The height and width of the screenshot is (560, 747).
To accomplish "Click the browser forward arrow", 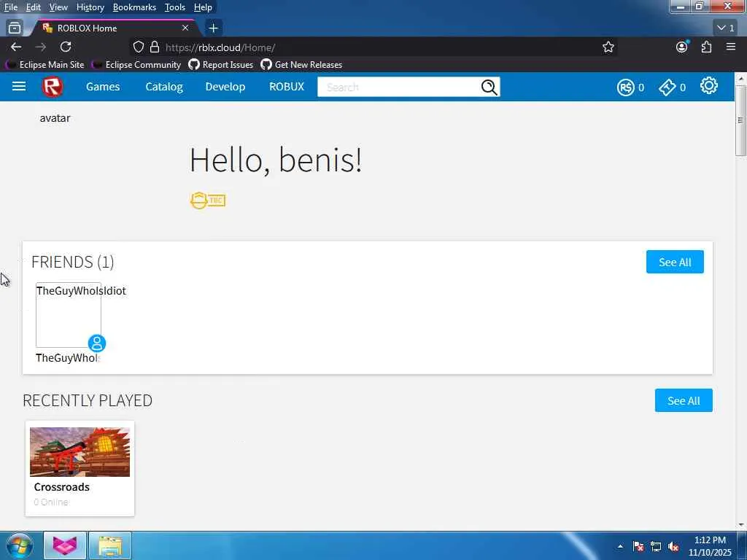I will click(41, 47).
